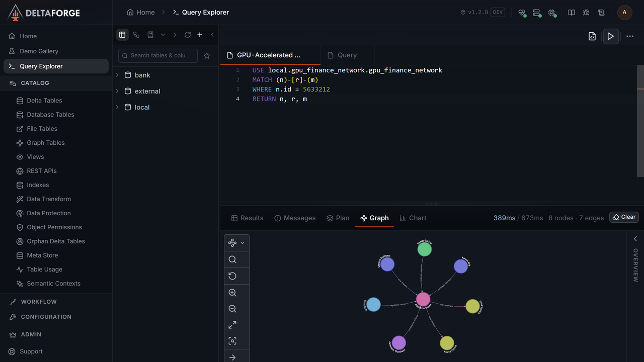Fit graph to view with focus icon
The height and width of the screenshot is (362, 644).
tap(232, 341)
